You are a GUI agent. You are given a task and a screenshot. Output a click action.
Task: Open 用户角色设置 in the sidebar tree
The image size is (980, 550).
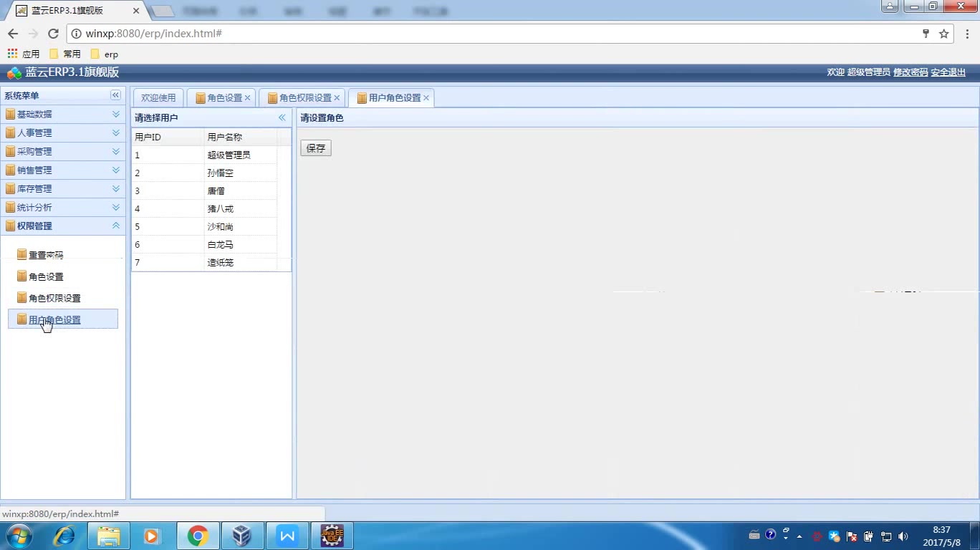63,319
